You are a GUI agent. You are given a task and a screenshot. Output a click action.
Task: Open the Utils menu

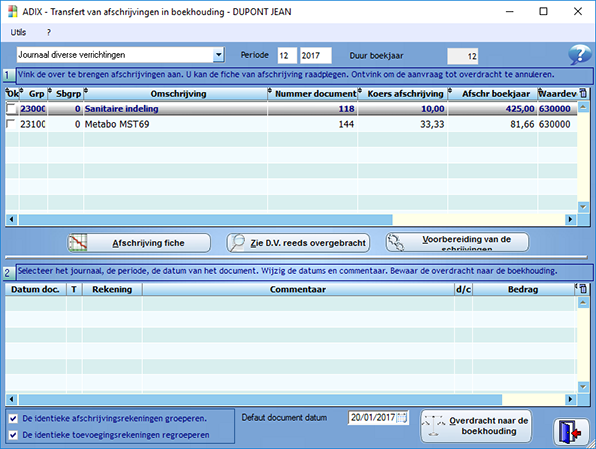[18, 32]
